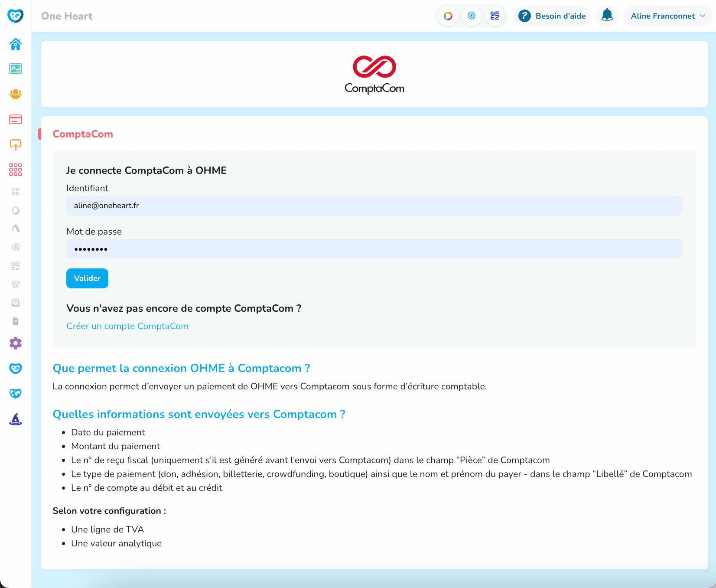This screenshot has height=588, width=716.
Task: Focus the Identifiant email field
Action: click(374, 206)
